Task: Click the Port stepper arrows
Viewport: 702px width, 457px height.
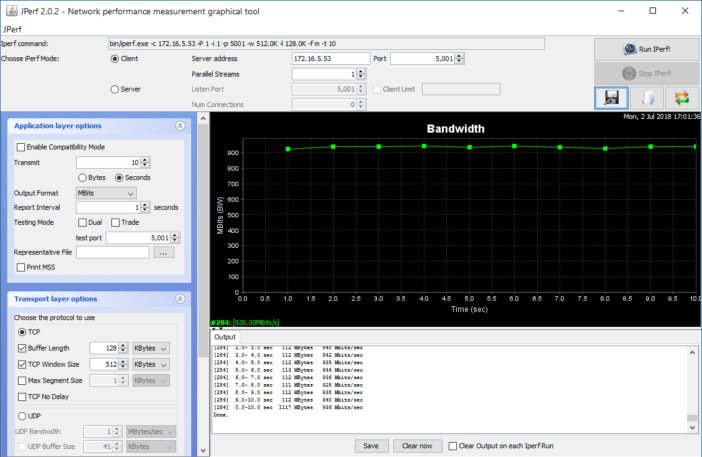Action: pyautogui.click(x=459, y=59)
